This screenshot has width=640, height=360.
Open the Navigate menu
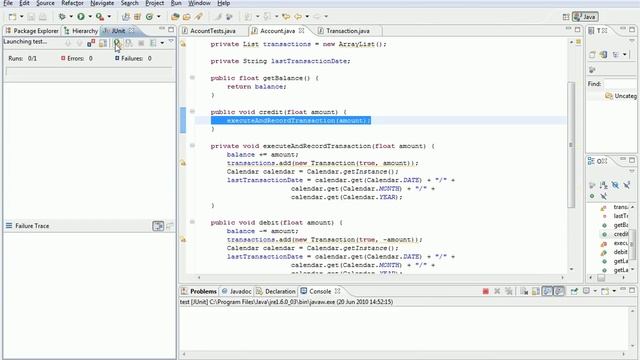(x=102, y=3)
